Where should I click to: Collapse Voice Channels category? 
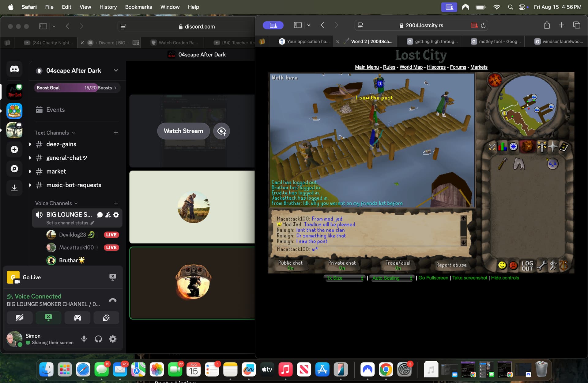pyautogui.click(x=56, y=203)
